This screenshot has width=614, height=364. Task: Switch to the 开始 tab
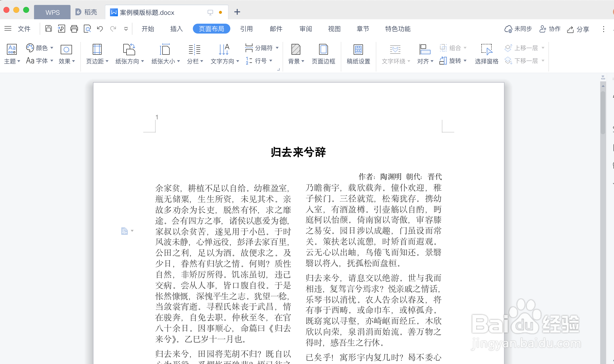(x=148, y=29)
